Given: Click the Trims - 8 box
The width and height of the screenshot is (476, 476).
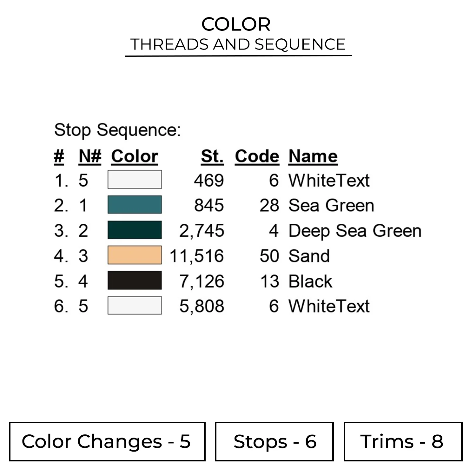Looking at the screenshot, I should tap(403, 441).
